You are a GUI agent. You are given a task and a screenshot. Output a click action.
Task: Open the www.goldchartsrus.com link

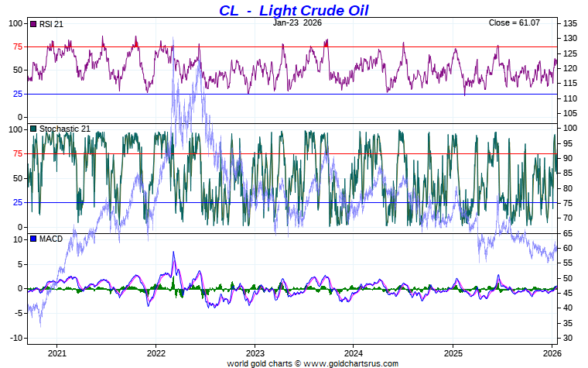(350, 363)
